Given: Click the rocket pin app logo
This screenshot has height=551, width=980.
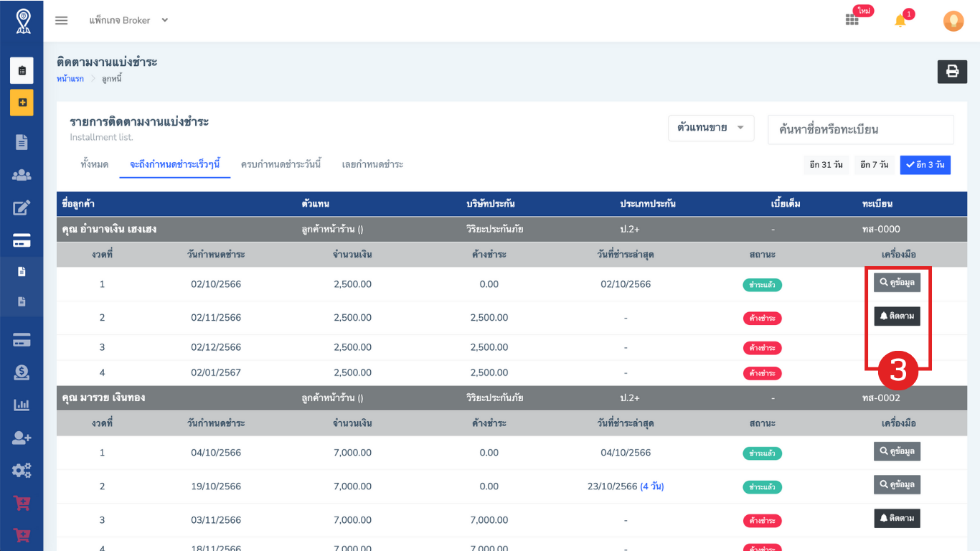Looking at the screenshot, I should pyautogui.click(x=23, y=21).
